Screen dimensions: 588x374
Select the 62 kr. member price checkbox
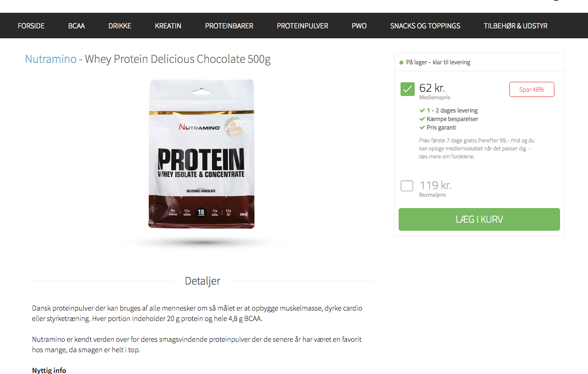[x=408, y=89]
